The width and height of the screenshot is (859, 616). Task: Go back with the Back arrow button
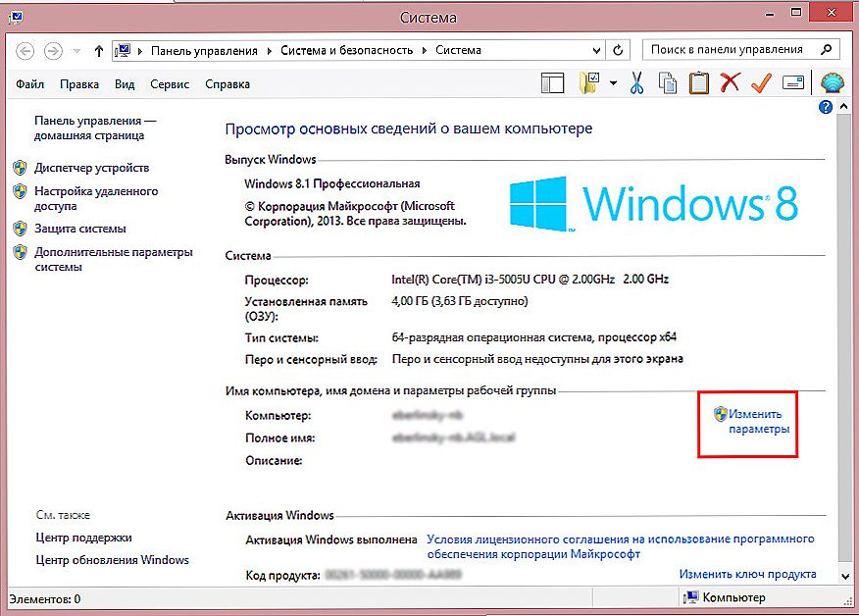pyautogui.click(x=25, y=51)
